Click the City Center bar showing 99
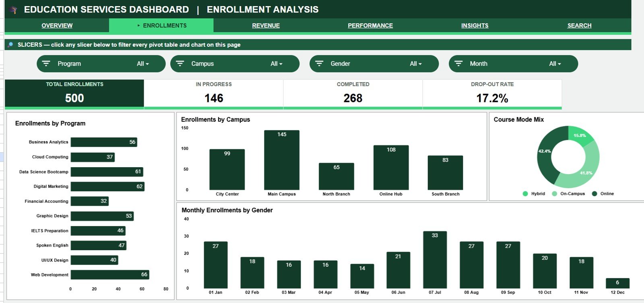The image size is (644, 303). [x=227, y=169]
